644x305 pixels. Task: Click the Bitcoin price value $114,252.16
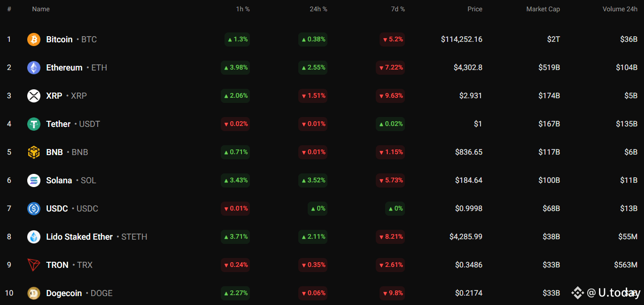coord(461,39)
